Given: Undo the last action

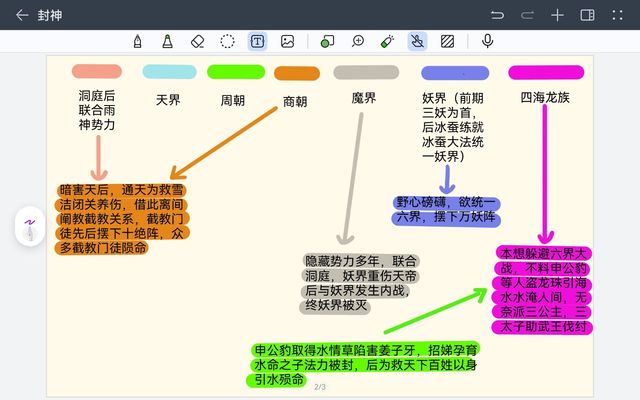Looking at the screenshot, I should [497, 15].
